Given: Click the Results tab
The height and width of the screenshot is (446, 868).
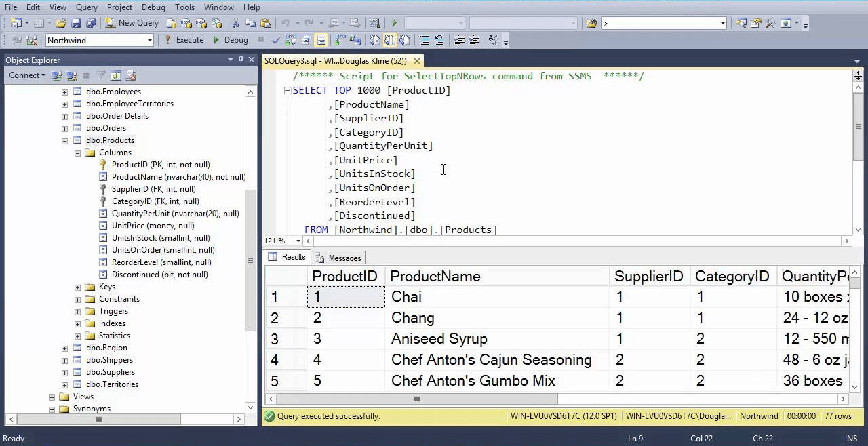Looking at the screenshot, I should click(293, 257).
